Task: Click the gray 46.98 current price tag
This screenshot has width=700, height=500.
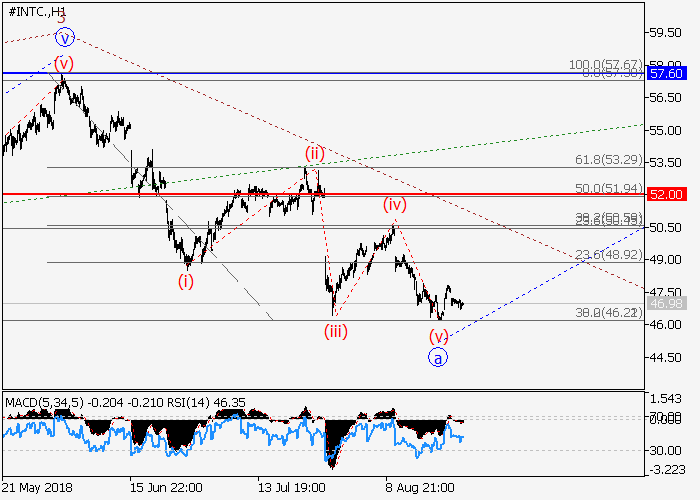Action: 665,303
